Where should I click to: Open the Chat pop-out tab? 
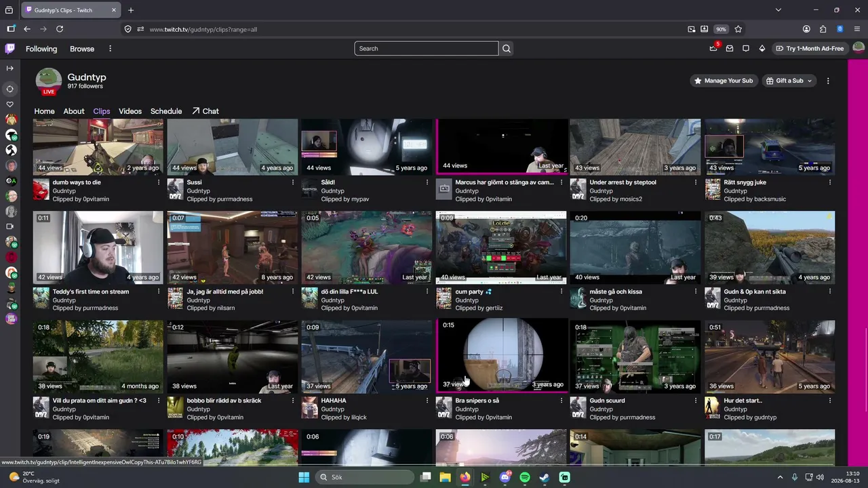click(205, 111)
